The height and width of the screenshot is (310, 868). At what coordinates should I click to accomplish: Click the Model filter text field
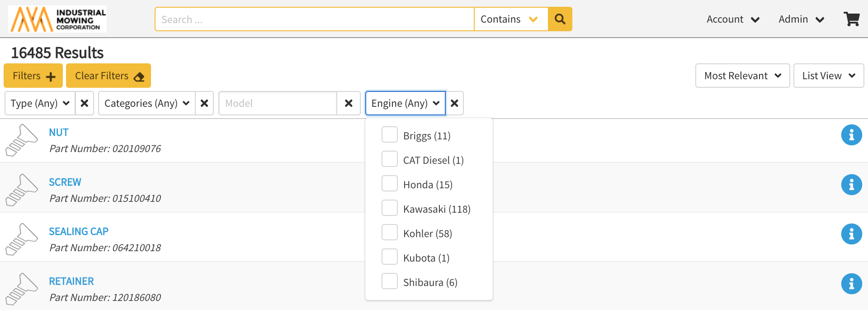(x=278, y=103)
